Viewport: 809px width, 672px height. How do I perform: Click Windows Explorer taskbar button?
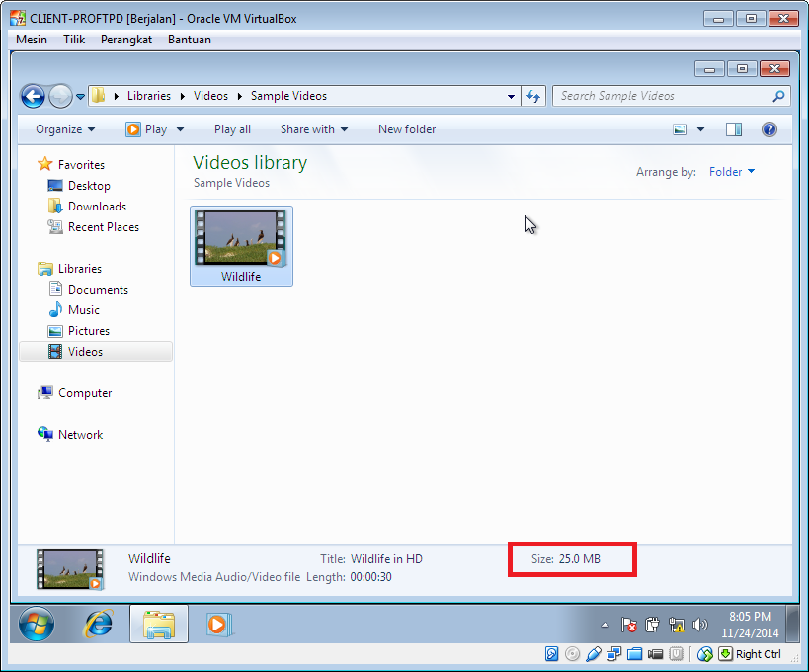[159, 624]
